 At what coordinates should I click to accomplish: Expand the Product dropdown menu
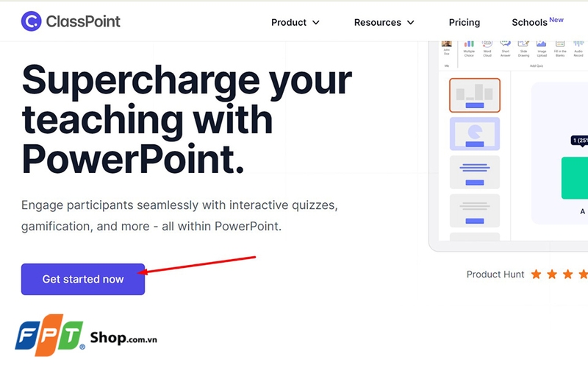(x=295, y=22)
